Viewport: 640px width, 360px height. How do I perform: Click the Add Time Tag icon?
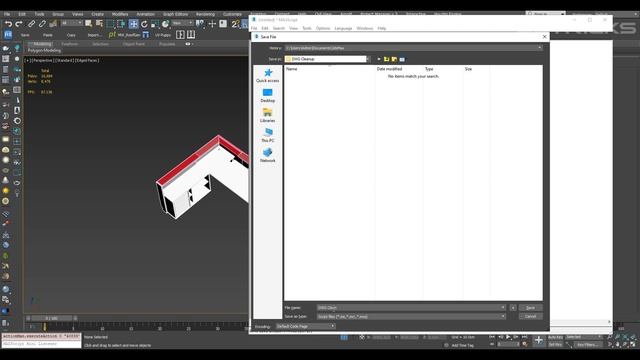(446, 345)
